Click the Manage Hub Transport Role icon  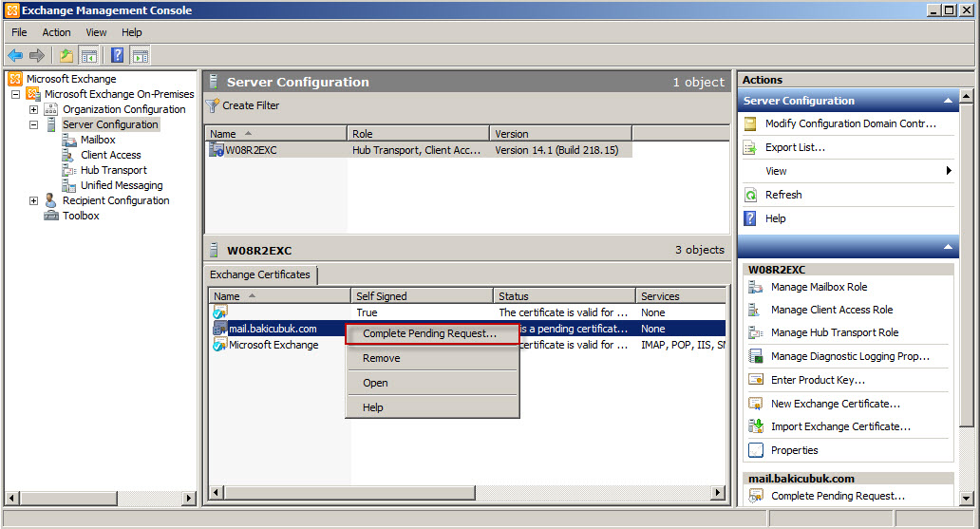tap(756, 332)
